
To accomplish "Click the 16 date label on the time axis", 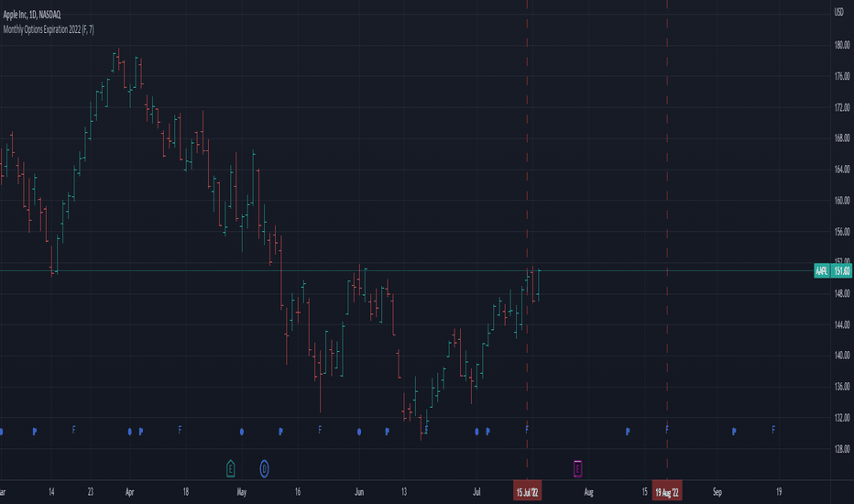I will [x=298, y=492].
